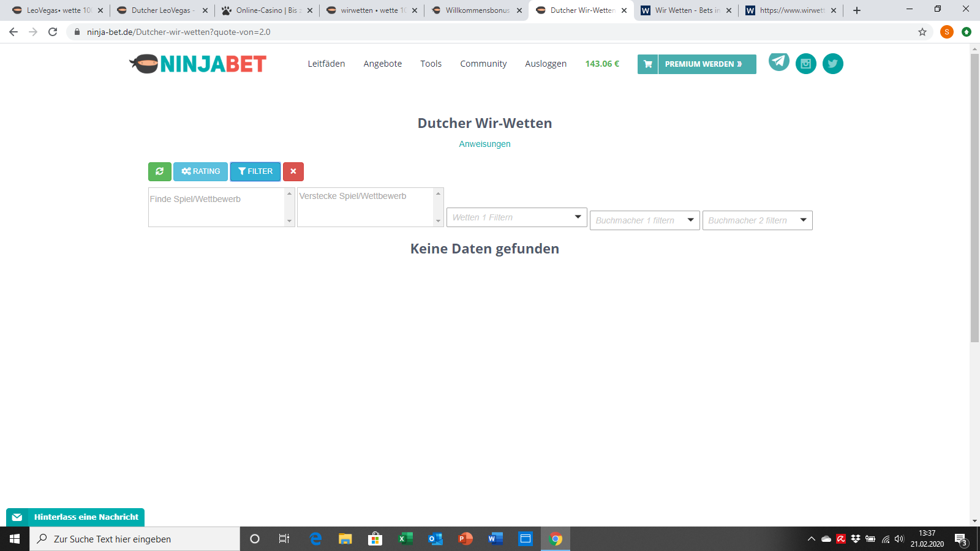Open the Windows Start menu
This screenshot has height=551, width=980.
coord(15,539)
